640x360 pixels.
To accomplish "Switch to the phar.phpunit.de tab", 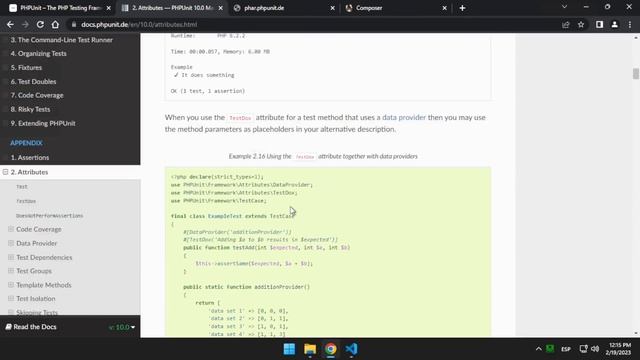I will pyautogui.click(x=284, y=8).
